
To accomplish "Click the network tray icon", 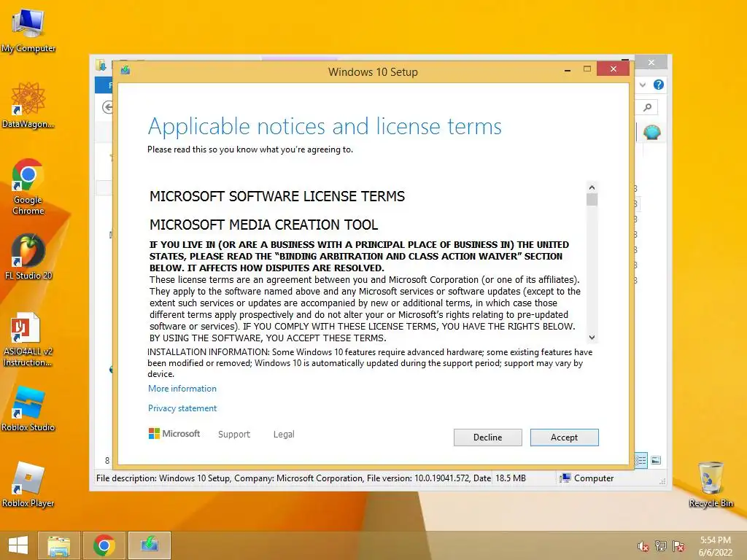I will tap(661, 545).
